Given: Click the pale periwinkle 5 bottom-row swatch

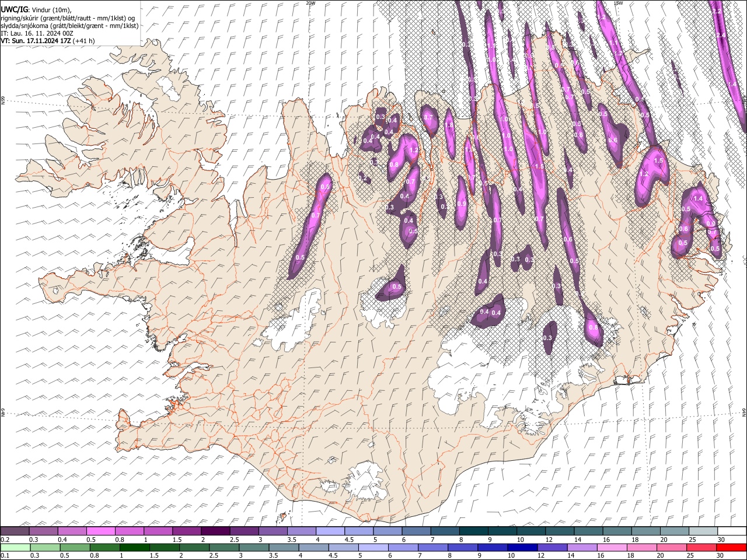Looking at the screenshot, I should (x=373, y=547).
